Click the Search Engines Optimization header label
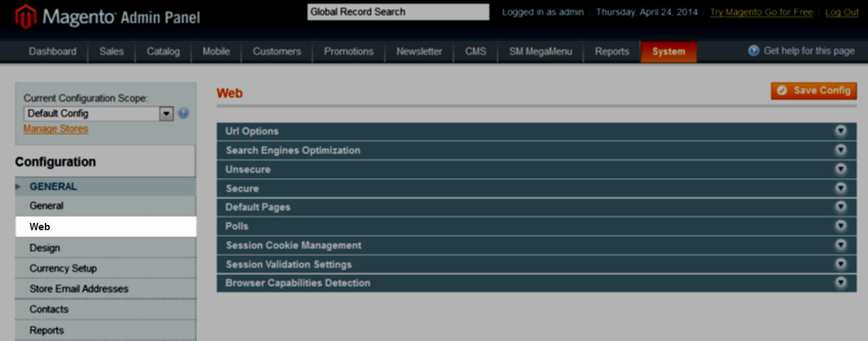868x341 pixels. (293, 150)
